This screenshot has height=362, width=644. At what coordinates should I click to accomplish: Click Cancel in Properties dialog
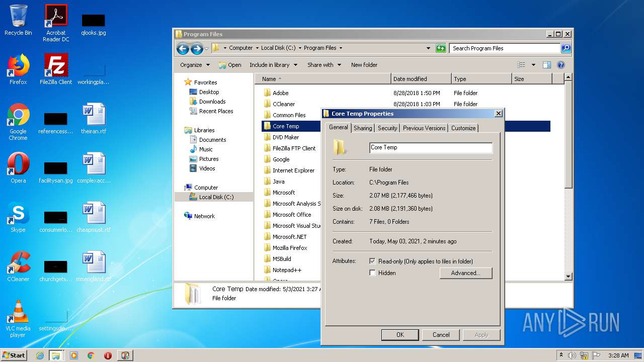(441, 335)
